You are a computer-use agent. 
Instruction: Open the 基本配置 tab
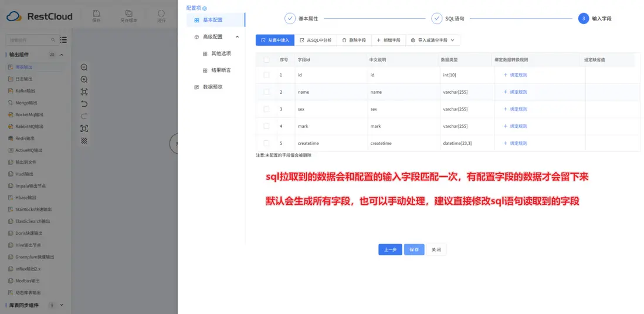click(x=216, y=20)
